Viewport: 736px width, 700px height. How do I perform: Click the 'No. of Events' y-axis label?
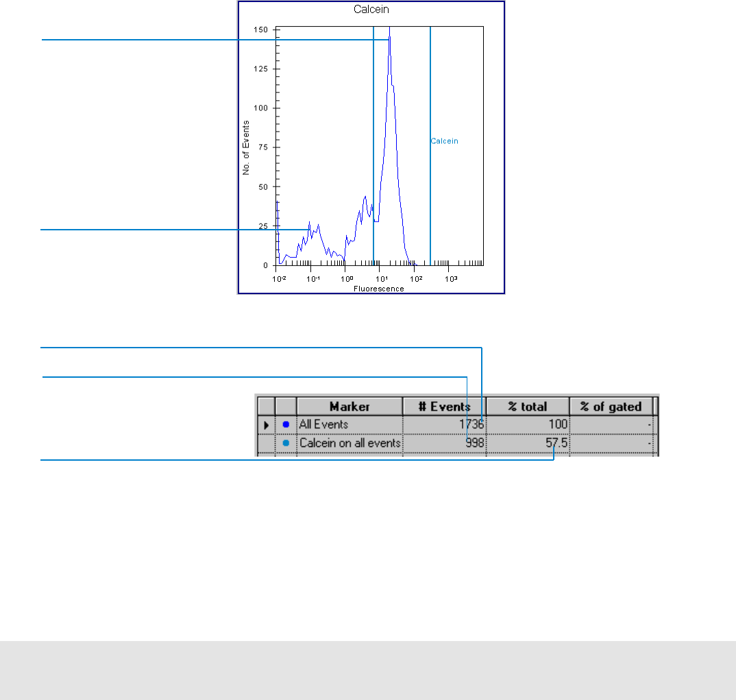tap(246, 148)
